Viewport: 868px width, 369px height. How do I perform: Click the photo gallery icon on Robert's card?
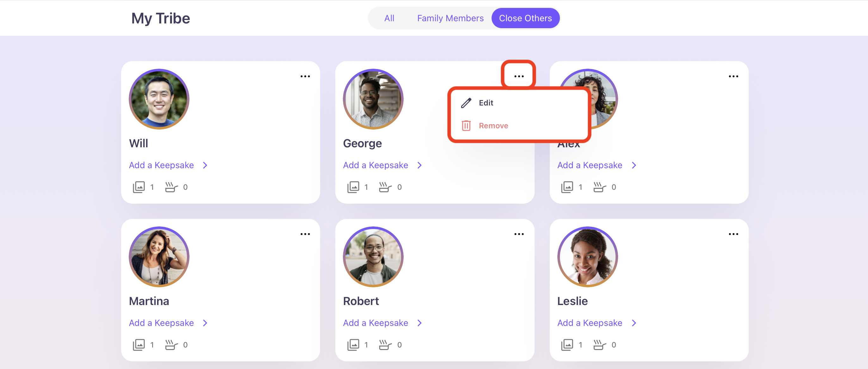tap(353, 344)
